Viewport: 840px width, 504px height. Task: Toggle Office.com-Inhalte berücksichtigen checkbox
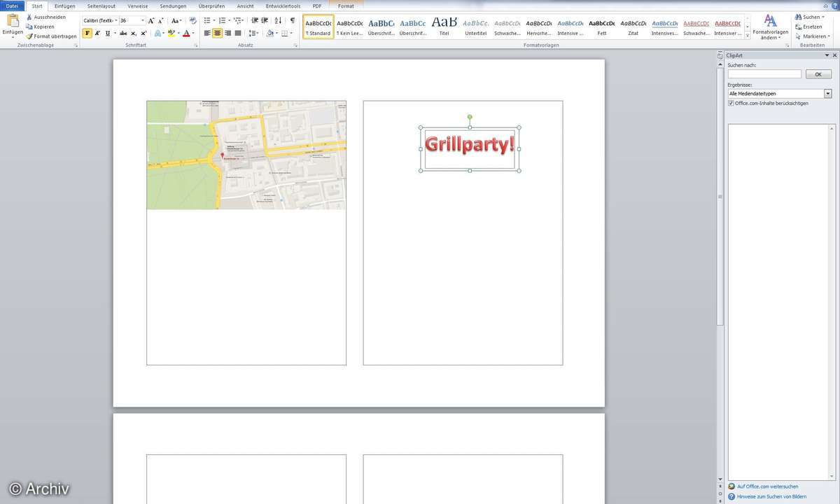pos(731,103)
